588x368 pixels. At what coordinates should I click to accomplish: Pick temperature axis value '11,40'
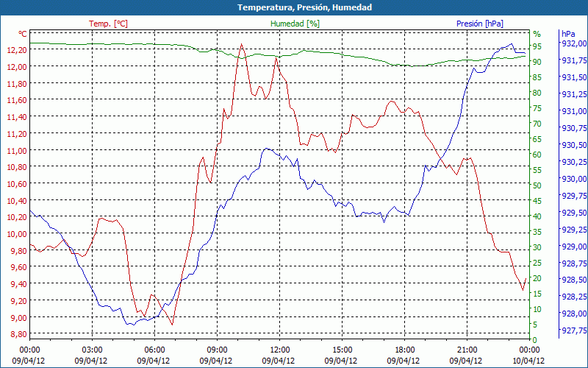point(17,117)
